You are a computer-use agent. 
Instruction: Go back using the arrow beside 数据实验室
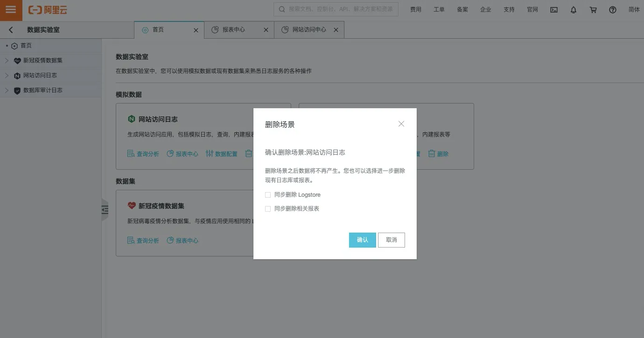tap(11, 30)
